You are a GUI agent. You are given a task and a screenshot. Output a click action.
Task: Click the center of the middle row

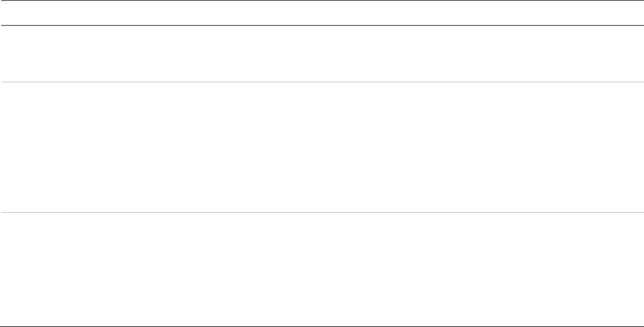click(x=322, y=148)
